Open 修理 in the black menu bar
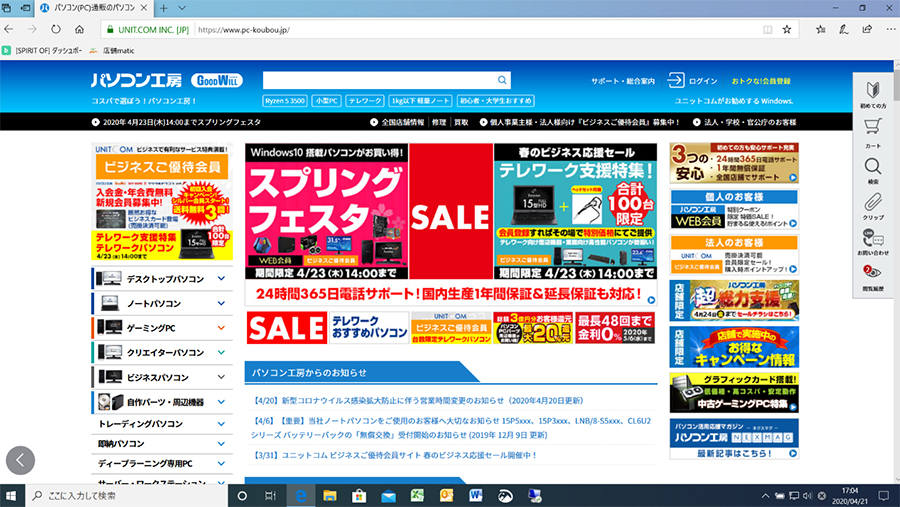Image resolution: width=900 pixels, height=507 pixels. pyautogui.click(x=439, y=122)
